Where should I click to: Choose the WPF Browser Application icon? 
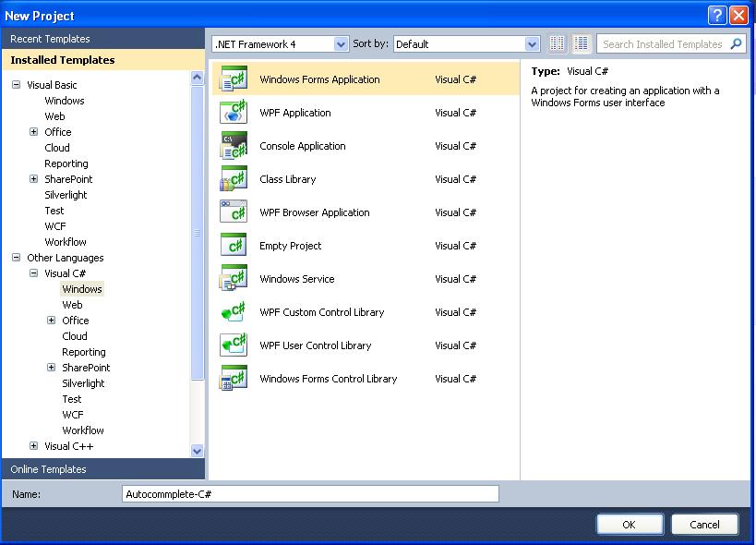coord(234,212)
